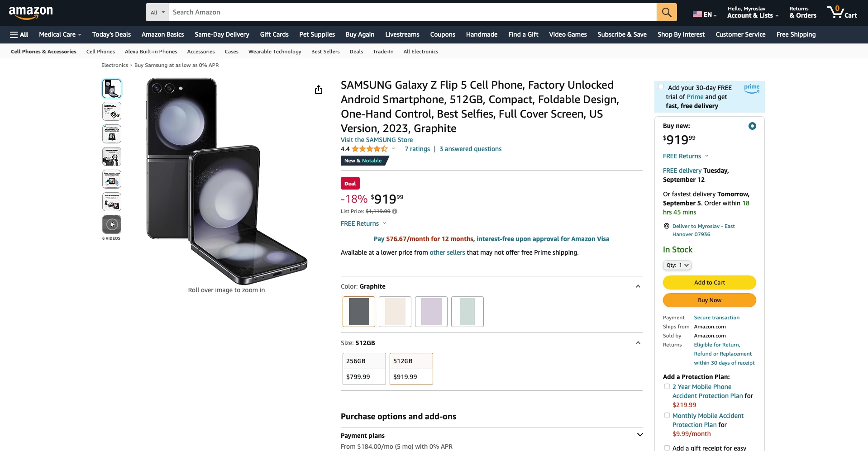Check the Prime 30-day free trial box
The width and height of the screenshot is (868, 451).
pos(661,87)
